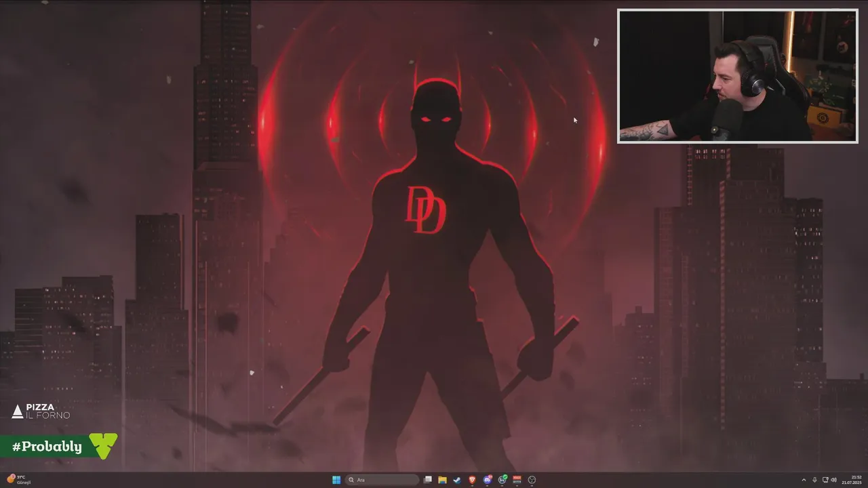
Task: Open the volume speaker tray icon
Action: (x=834, y=480)
